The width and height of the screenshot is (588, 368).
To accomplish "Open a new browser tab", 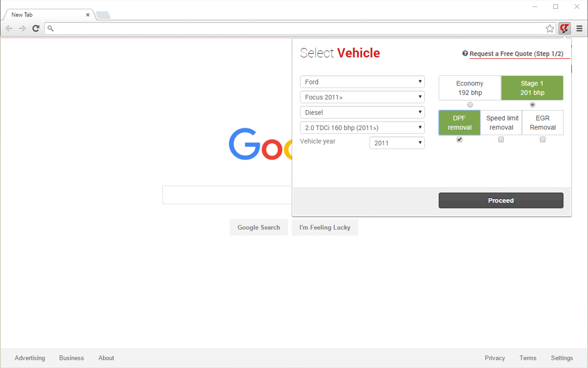I will tap(103, 15).
